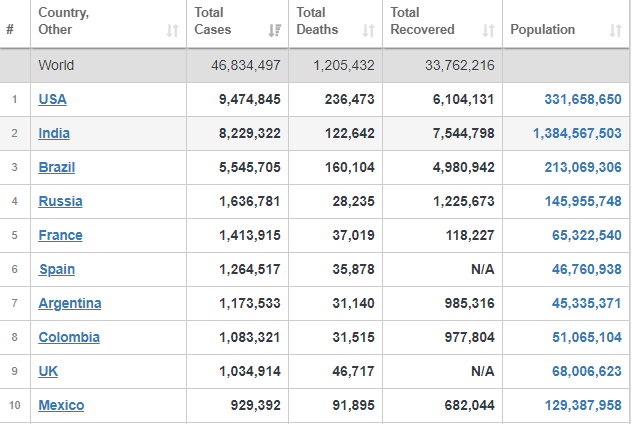Select Colombia total cases 1,083,321
The width and height of the screenshot is (633, 424).
click(249, 337)
